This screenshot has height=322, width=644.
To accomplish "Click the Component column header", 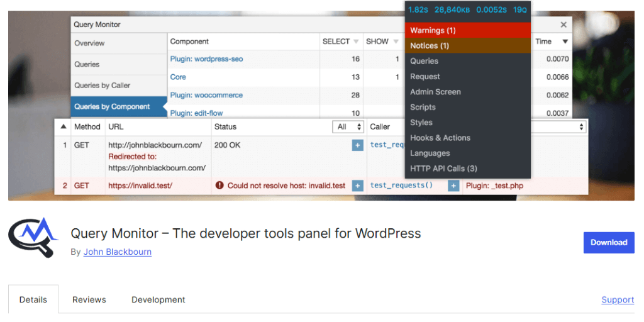I will tap(189, 42).
